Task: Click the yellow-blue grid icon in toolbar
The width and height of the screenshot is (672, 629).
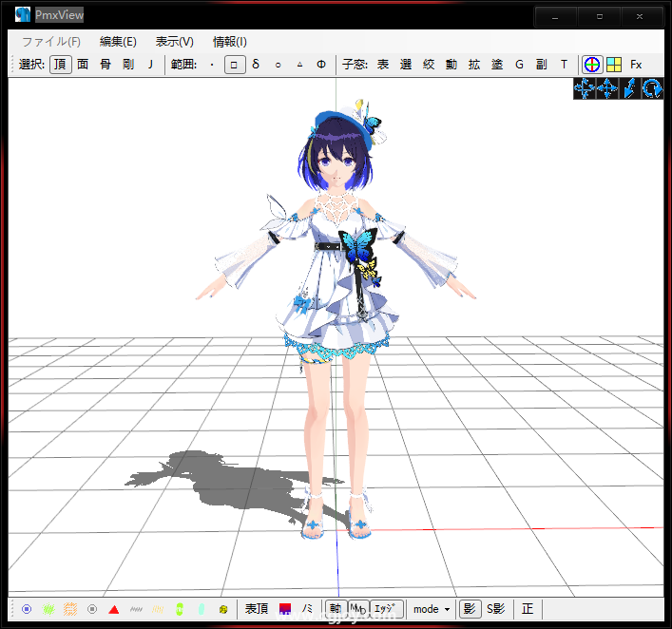Action: pyautogui.click(x=614, y=65)
